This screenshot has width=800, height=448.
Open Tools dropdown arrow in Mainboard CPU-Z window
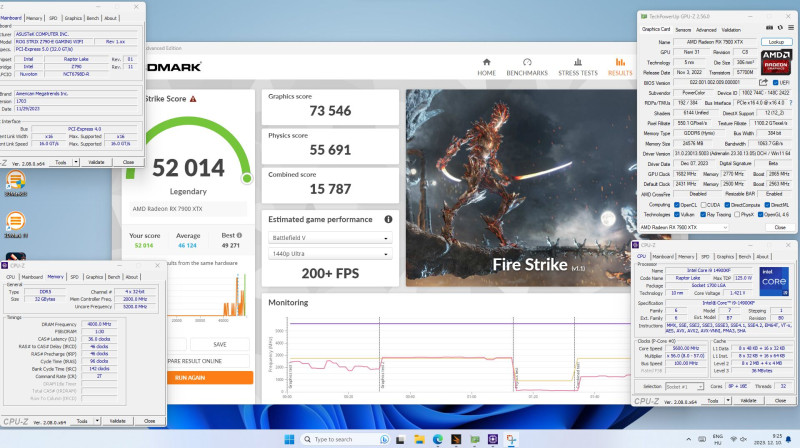[x=76, y=162]
